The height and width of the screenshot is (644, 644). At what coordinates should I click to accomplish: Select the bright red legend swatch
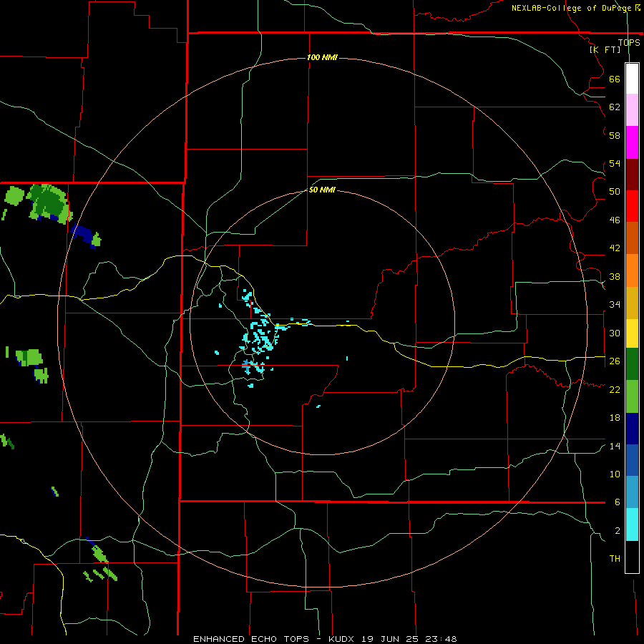click(x=632, y=206)
